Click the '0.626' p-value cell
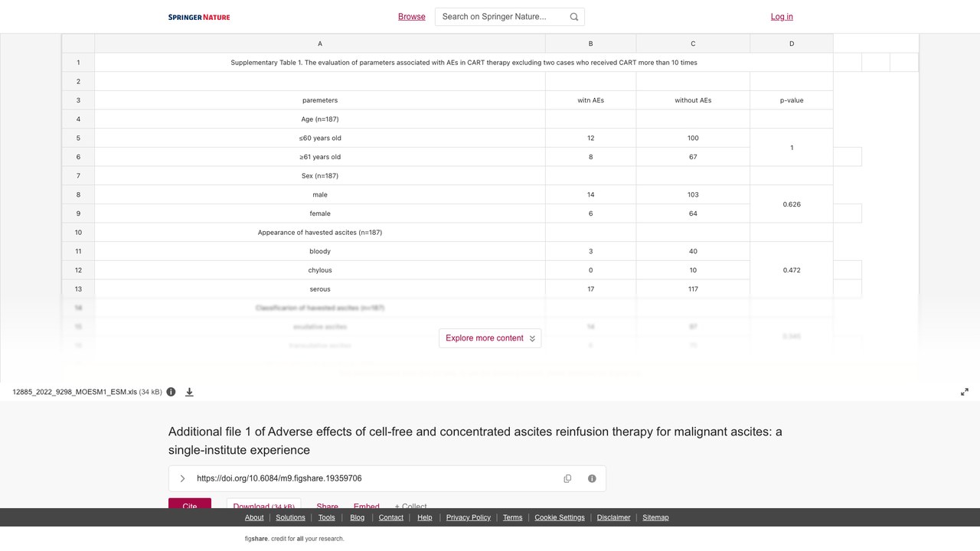Viewport: 980px width, 551px height. [x=792, y=204]
